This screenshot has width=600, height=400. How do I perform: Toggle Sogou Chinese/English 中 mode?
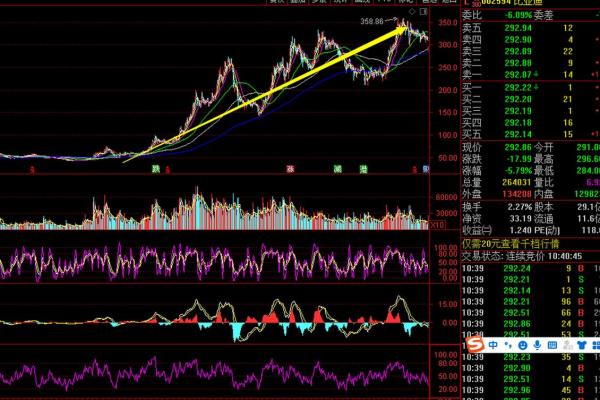[x=492, y=344]
